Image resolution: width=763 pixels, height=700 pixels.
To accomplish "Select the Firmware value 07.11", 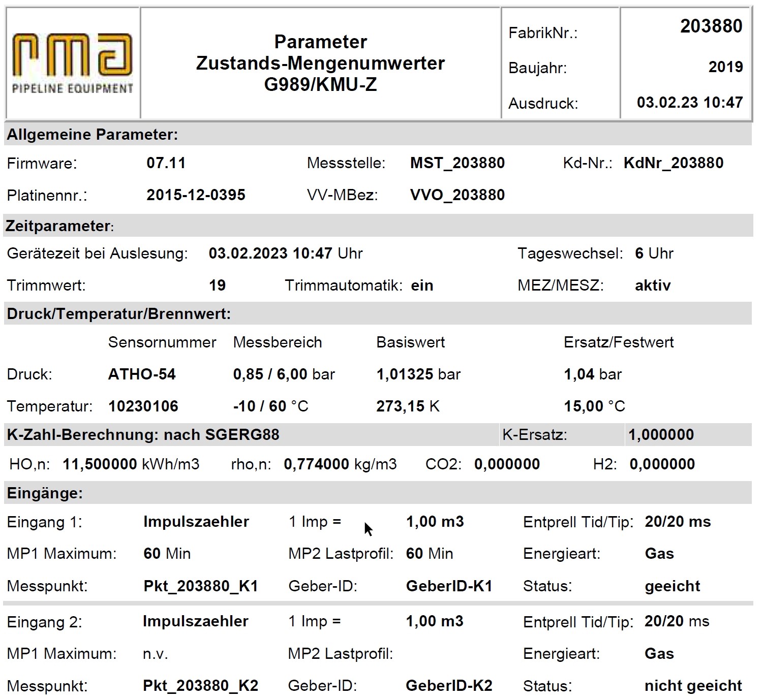I will tap(166, 163).
